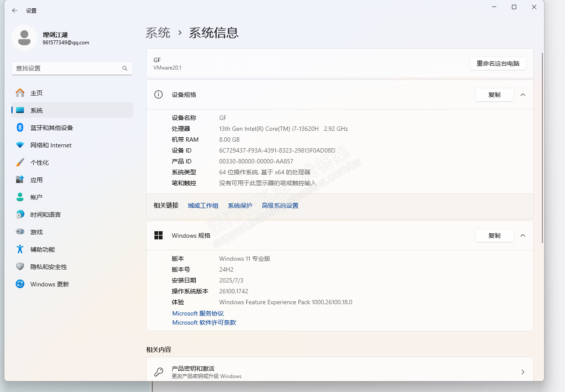Screen dimensions: 565x392
Task: Open Microsoft 服务协议 link
Action: pos(198,313)
